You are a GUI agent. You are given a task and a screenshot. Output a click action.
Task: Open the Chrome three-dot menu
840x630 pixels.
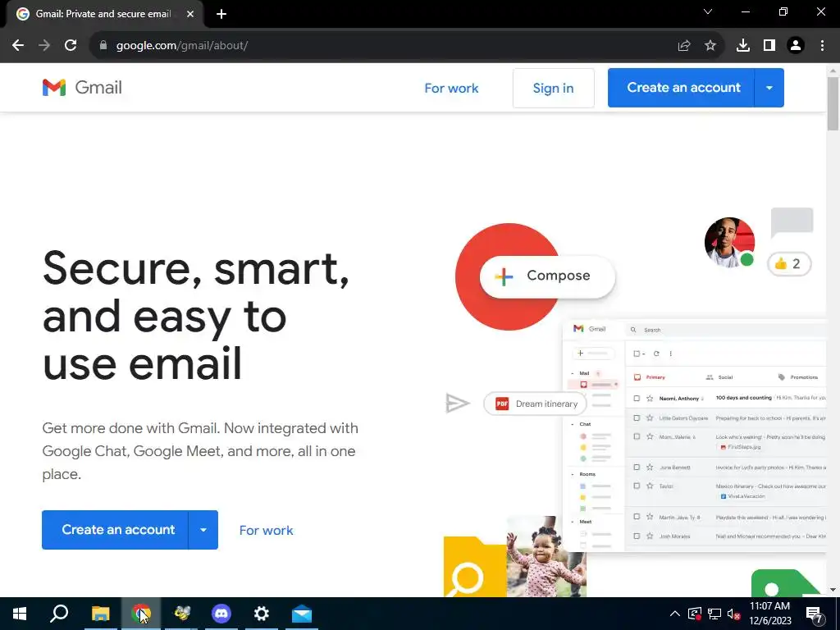click(x=822, y=46)
